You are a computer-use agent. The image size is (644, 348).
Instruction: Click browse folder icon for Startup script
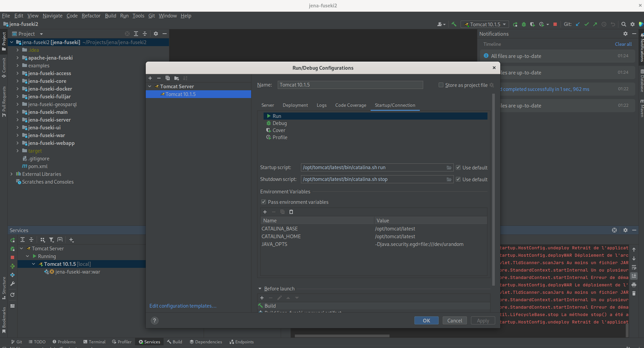(449, 168)
